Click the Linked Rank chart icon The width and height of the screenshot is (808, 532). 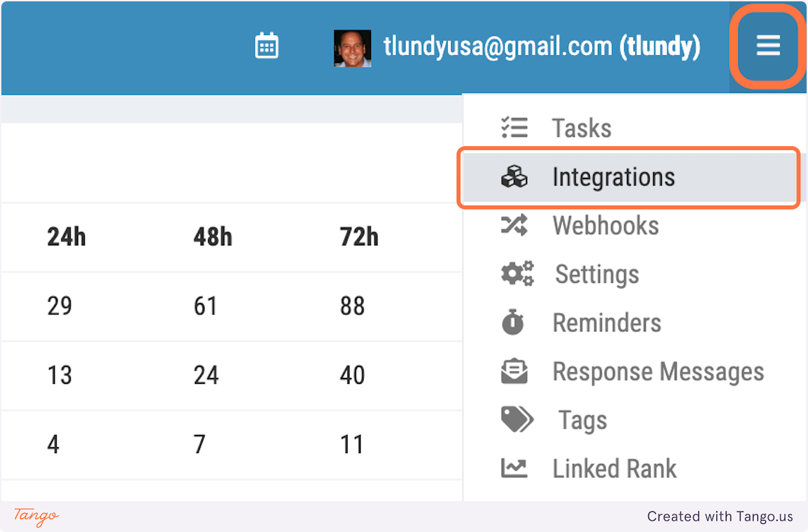(514, 468)
